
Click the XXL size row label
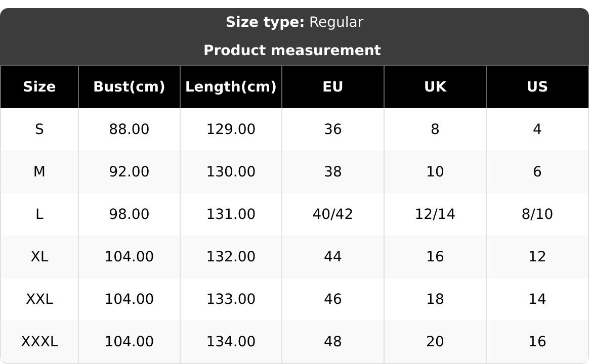tap(39, 299)
